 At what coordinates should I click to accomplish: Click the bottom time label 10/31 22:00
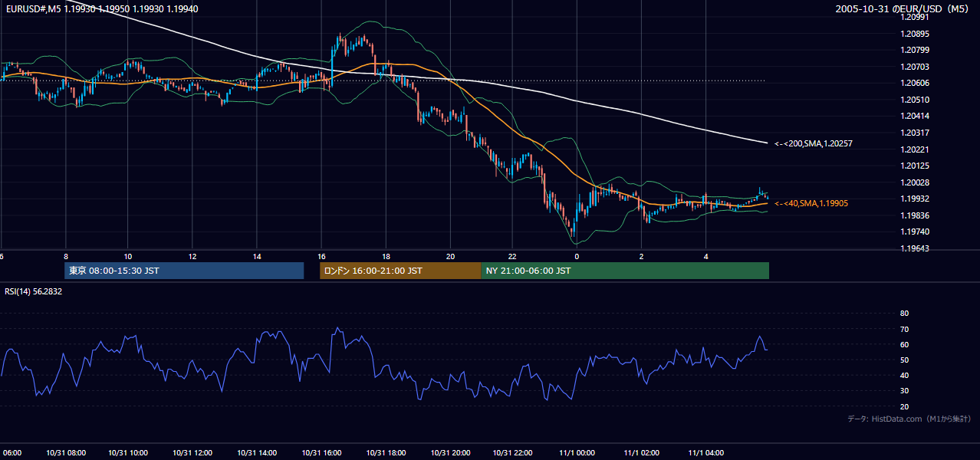coord(512,453)
